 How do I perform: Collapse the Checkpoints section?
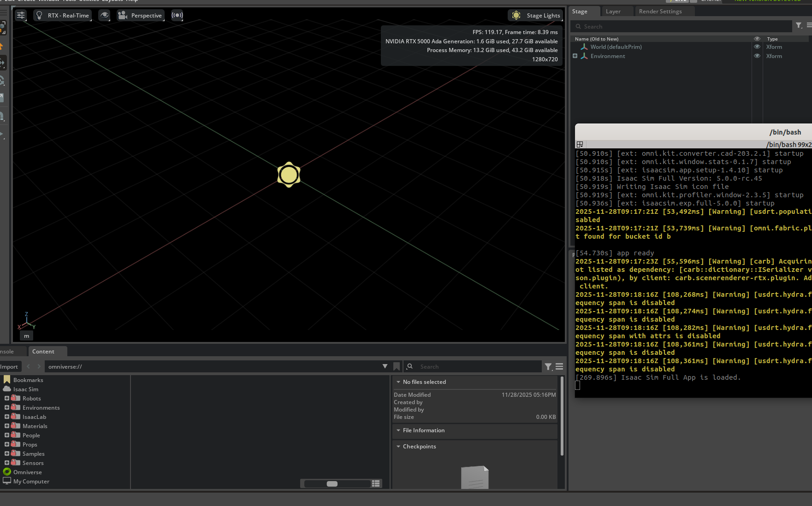(x=398, y=447)
